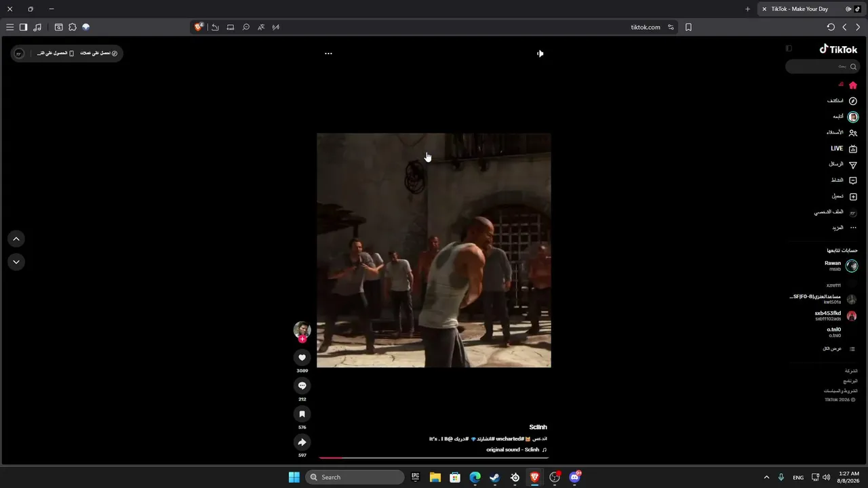The width and height of the screenshot is (868, 488).
Task: Seek the video using the progress bar
Action: (434, 458)
